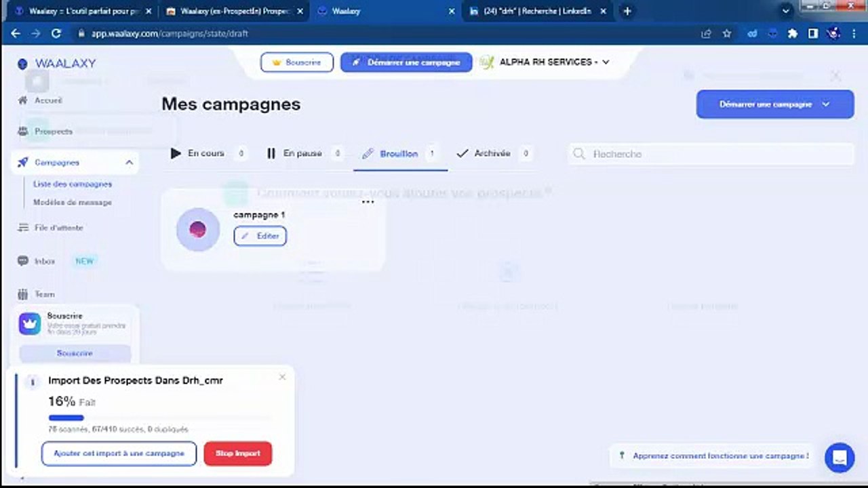Click the Accueil home icon in sidebar
868x488 pixels.
(23, 100)
